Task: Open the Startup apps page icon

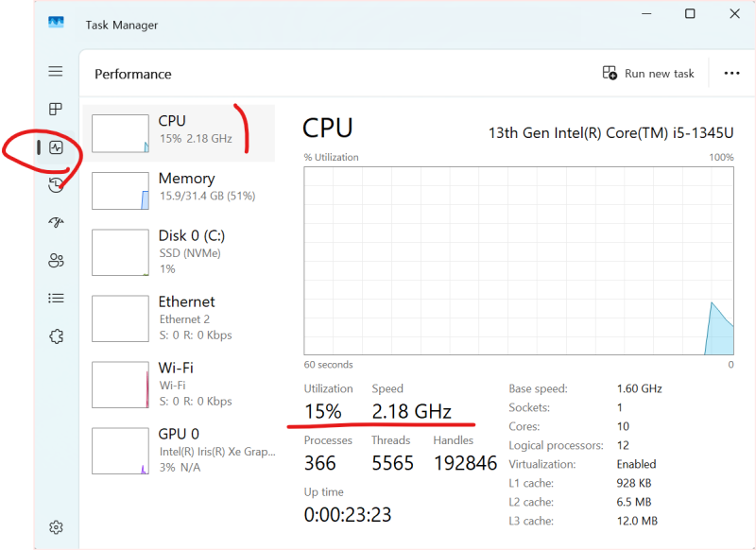Action: [56, 222]
